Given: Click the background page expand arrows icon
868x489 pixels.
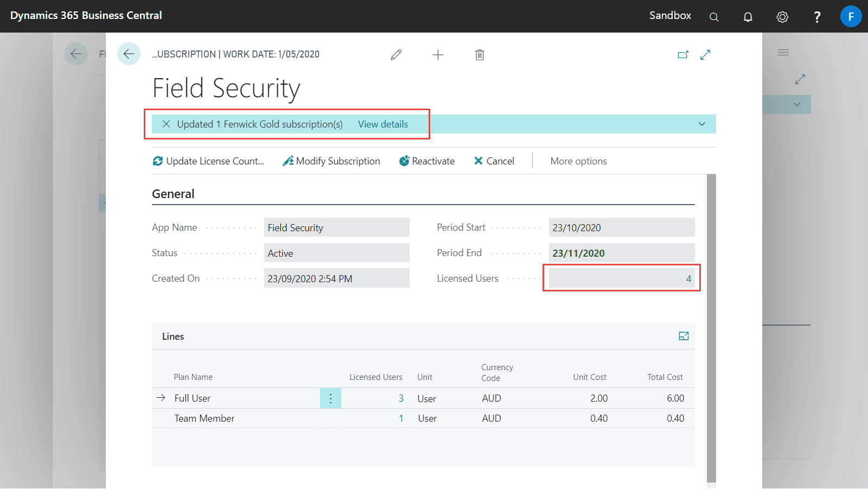Looking at the screenshot, I should coord(800,79).
